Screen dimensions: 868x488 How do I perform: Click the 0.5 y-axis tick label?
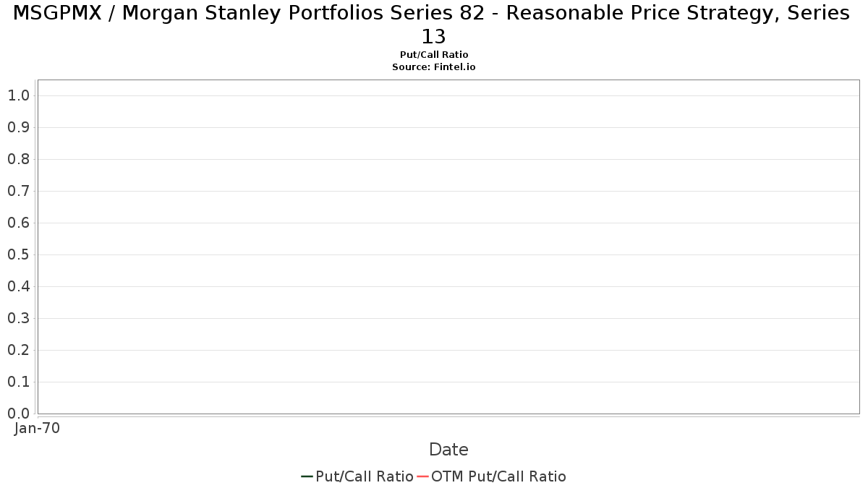pos(18,254)
